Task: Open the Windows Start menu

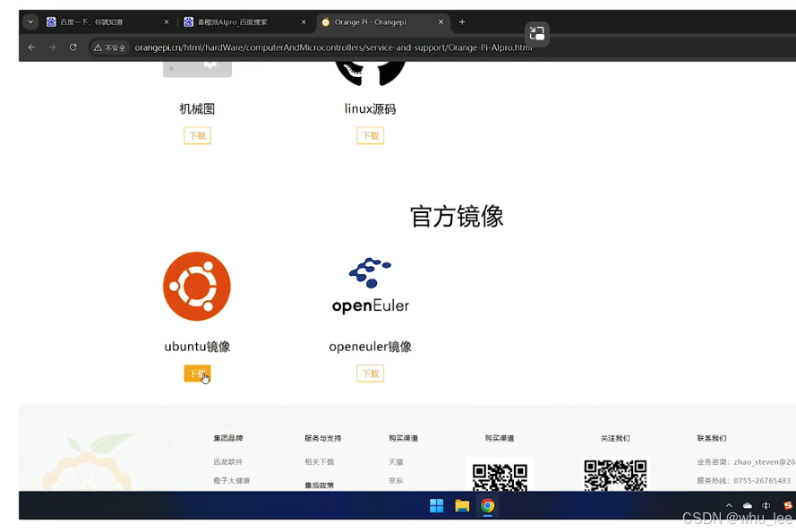Action: tap(437, 506)
